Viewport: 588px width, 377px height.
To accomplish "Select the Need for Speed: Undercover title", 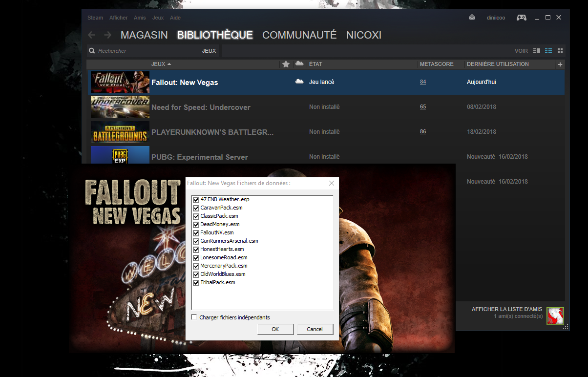I will coord(201,107).
